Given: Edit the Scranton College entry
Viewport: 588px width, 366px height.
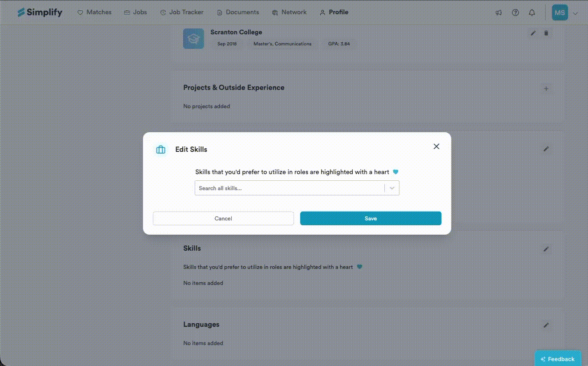Looking at the screenshot, I should pos(533,33).
